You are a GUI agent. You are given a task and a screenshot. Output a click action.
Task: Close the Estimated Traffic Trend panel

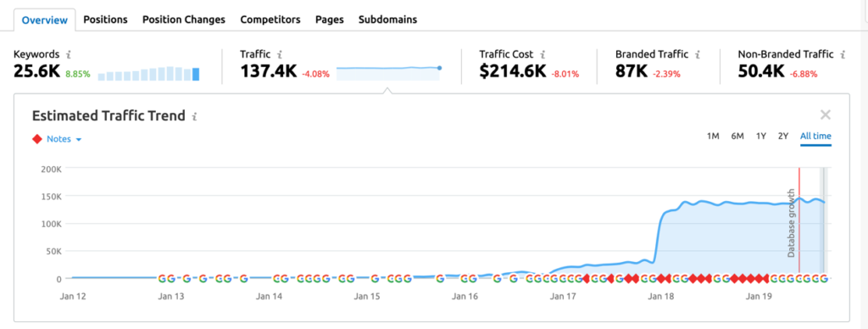(826, 115)
